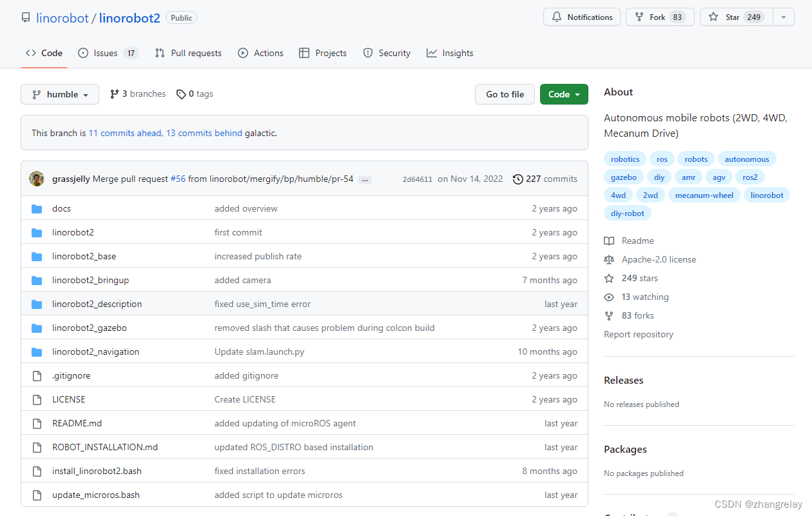Star the repository

click(737, 17)
